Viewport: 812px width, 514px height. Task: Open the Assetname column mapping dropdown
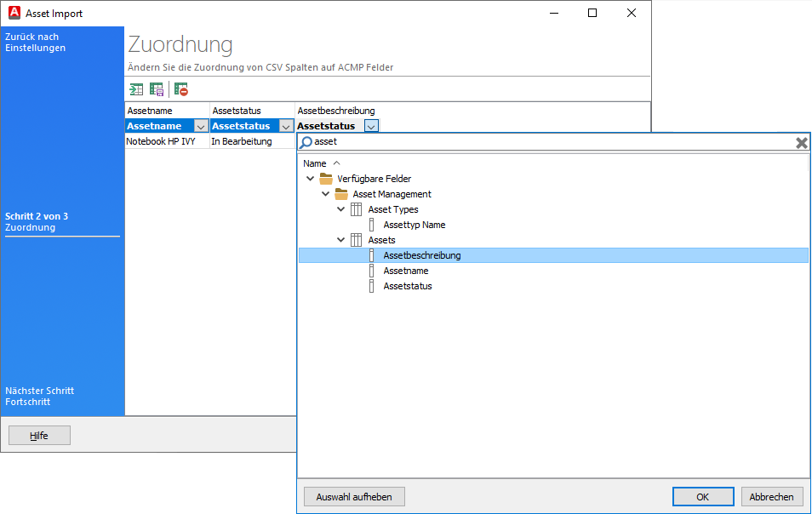[x=201, y=125]
